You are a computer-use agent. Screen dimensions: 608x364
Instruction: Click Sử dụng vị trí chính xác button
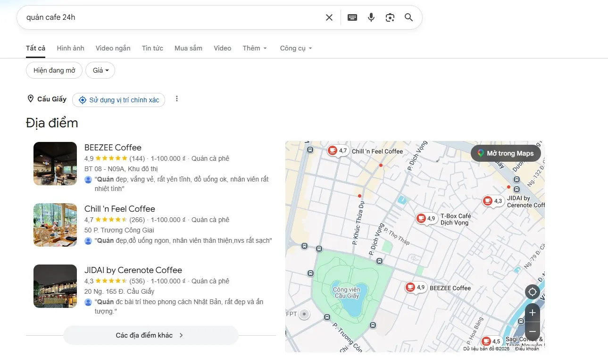[119, 100]
